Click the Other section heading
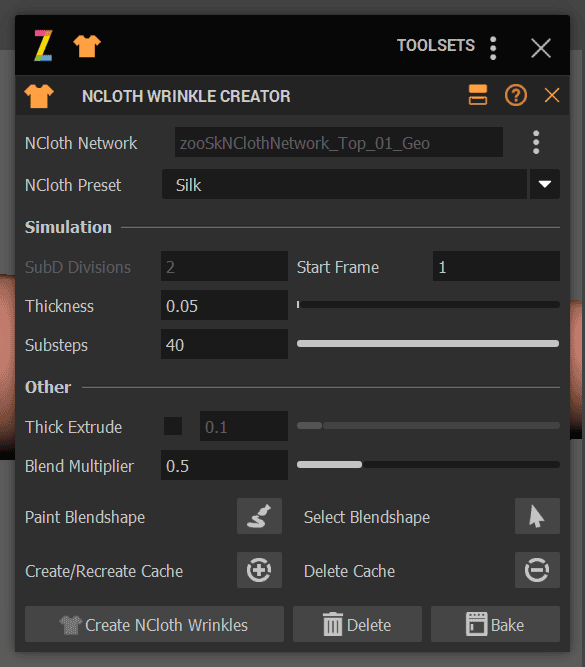The image size is (585, 667). (x=48, y=387)
